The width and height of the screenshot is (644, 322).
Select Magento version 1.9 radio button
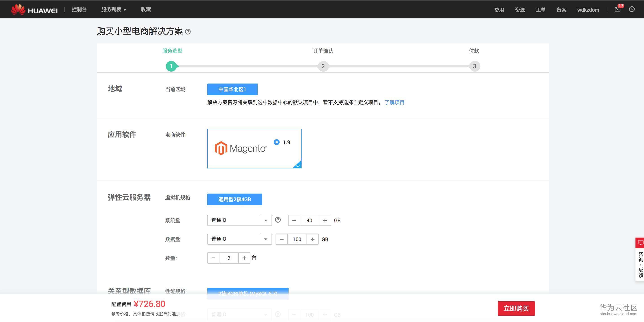(276, 142)
